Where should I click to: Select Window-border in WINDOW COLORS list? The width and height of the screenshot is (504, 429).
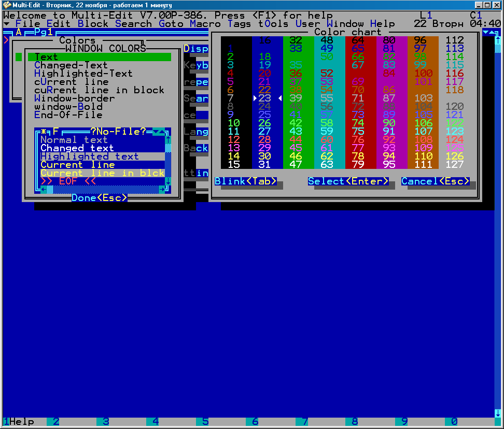(x=75, y=98)
